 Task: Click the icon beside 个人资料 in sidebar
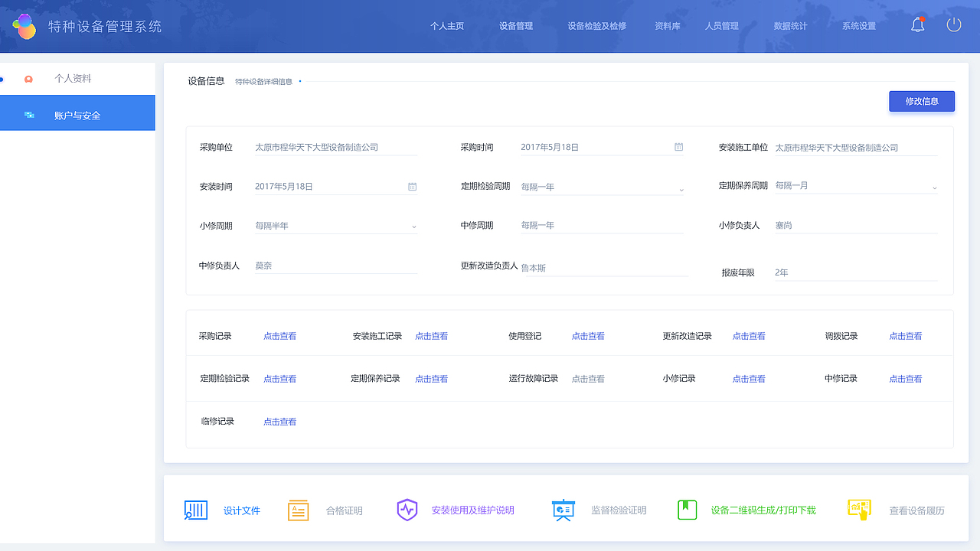click(x=28, y=78)
